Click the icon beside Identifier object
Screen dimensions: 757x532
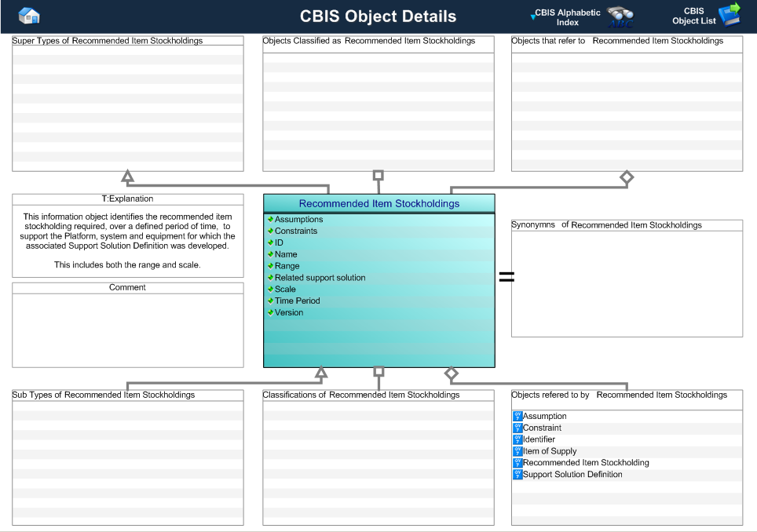tap(517, 439)
